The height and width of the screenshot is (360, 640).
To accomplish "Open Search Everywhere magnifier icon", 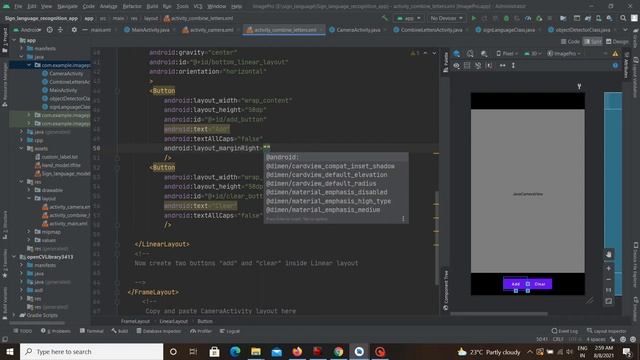I will tap(623, 18).
